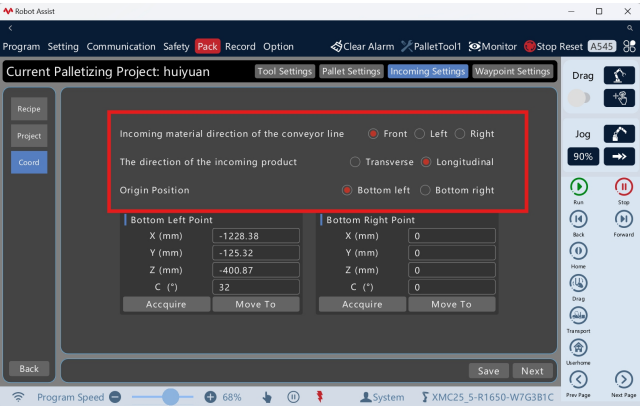Increase Program Speed with plus icon
640x406 pixels.
tap(210, 397)
